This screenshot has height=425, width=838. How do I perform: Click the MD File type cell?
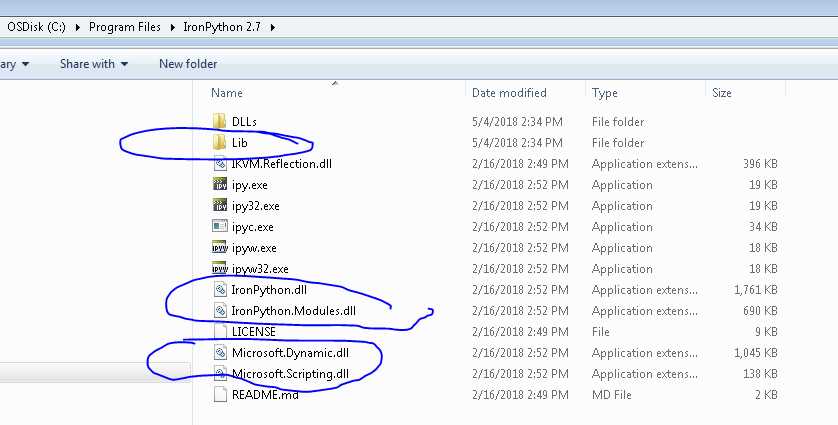pos(611,395)
